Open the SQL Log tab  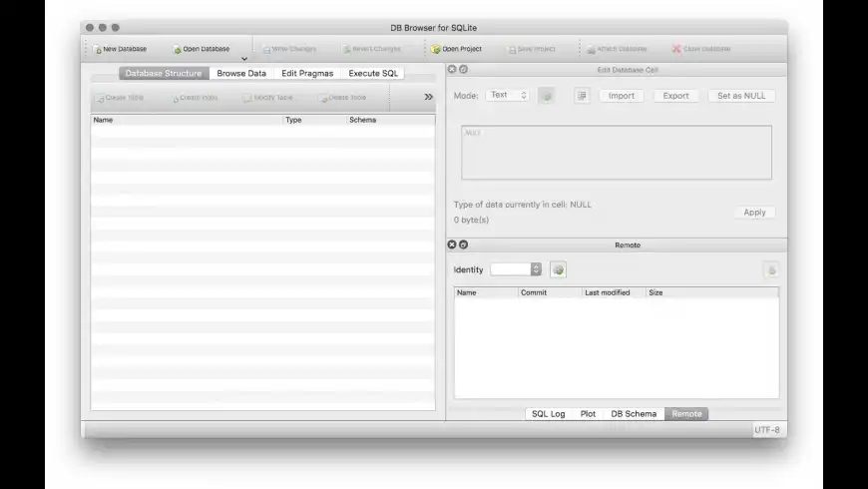tap(548, 414)
